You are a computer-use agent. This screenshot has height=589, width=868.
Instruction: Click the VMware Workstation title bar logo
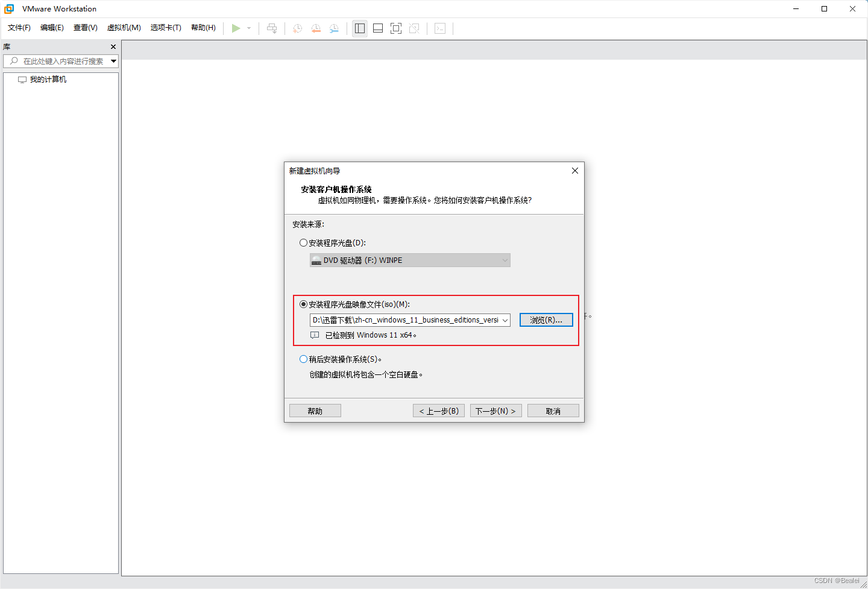click(x=9, y=9)
